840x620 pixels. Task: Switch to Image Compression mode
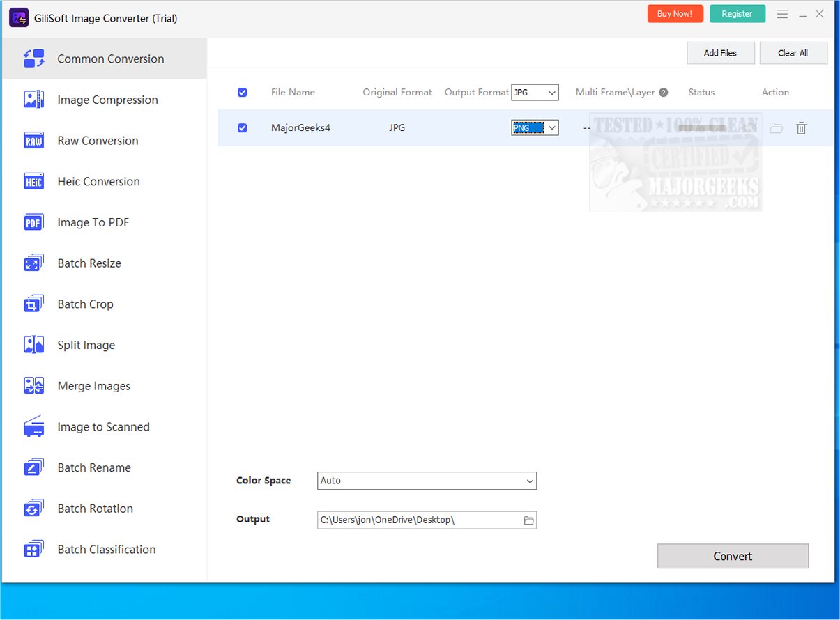[104, 100]
